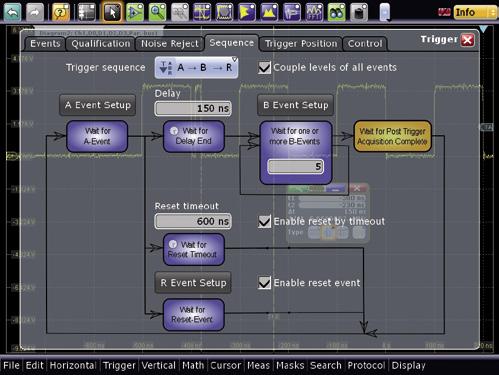Click the trash can Delete icon
Screen dimensions: 499x375
359,12
